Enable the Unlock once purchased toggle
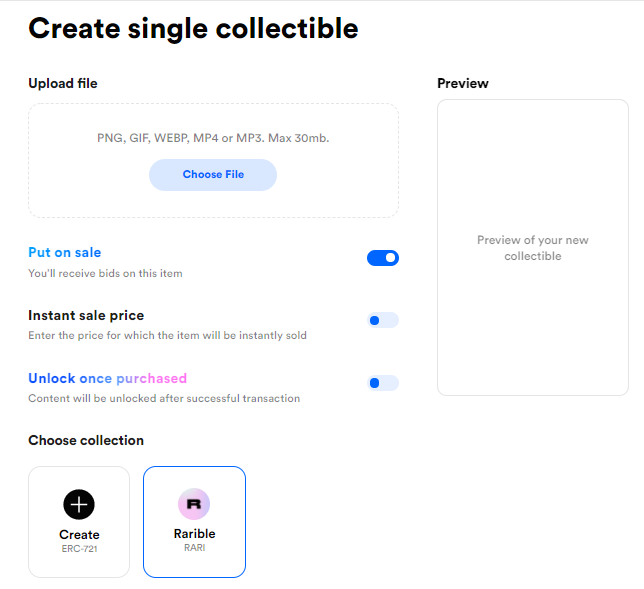This screenshot has height=589, width=644. [x=383, y=383]
